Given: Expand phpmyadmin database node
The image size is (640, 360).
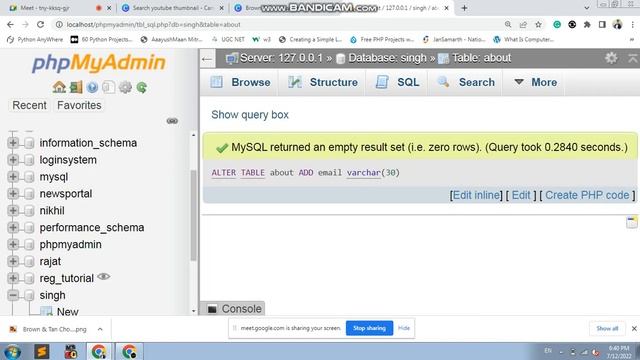Looking at the screenshot, I should point(13,244).
